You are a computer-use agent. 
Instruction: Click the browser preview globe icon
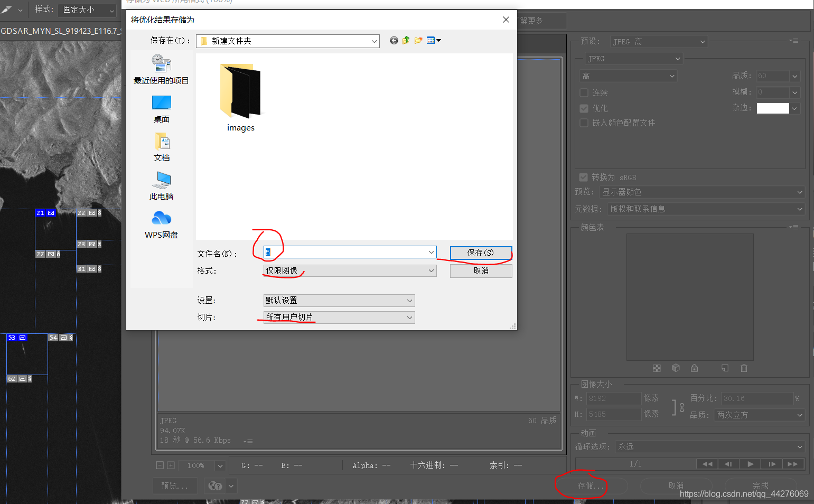tap(215, 486)
